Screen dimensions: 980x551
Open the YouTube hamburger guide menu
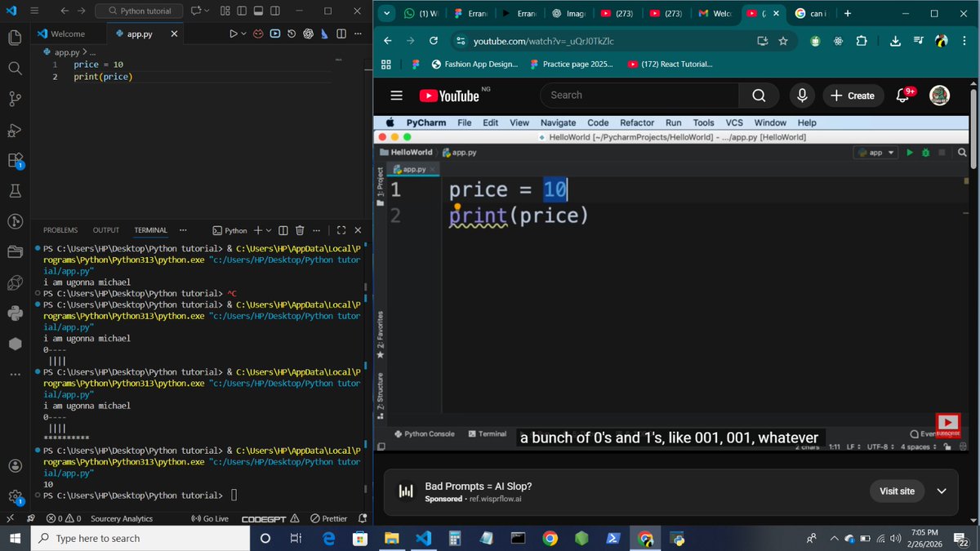[396, 96]
